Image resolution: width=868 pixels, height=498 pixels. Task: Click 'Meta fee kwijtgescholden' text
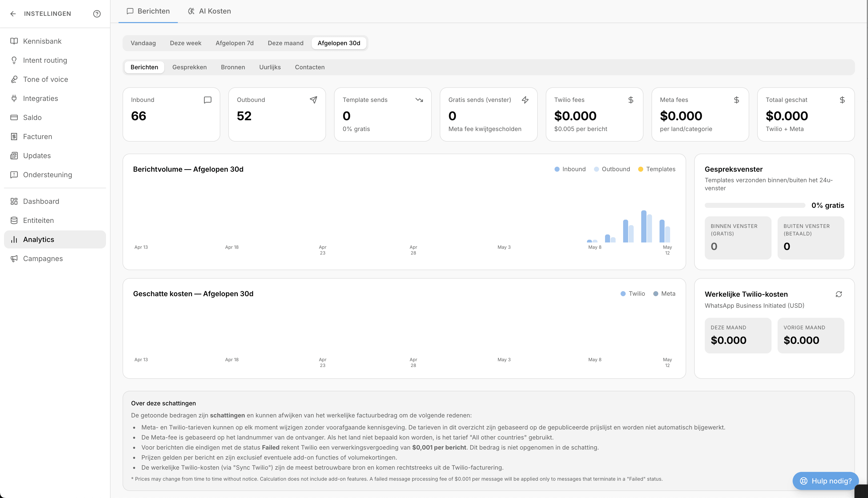pyautogui.click(x=485, y=129)
